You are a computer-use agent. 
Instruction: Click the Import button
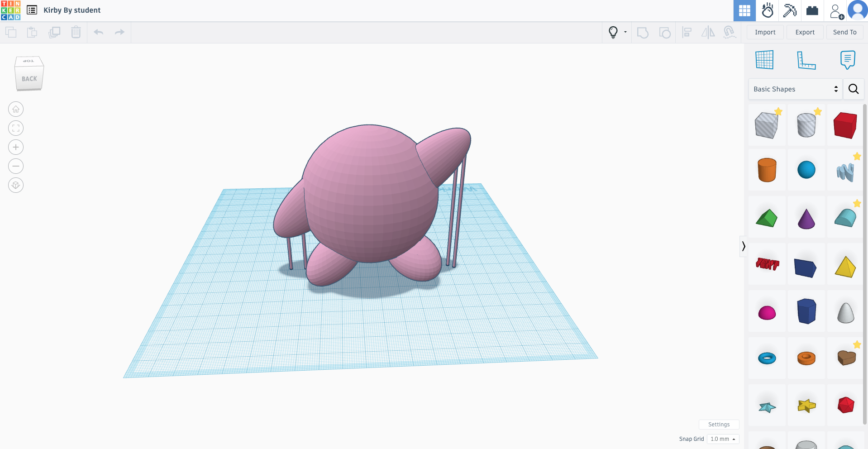[x=765, y=32]
